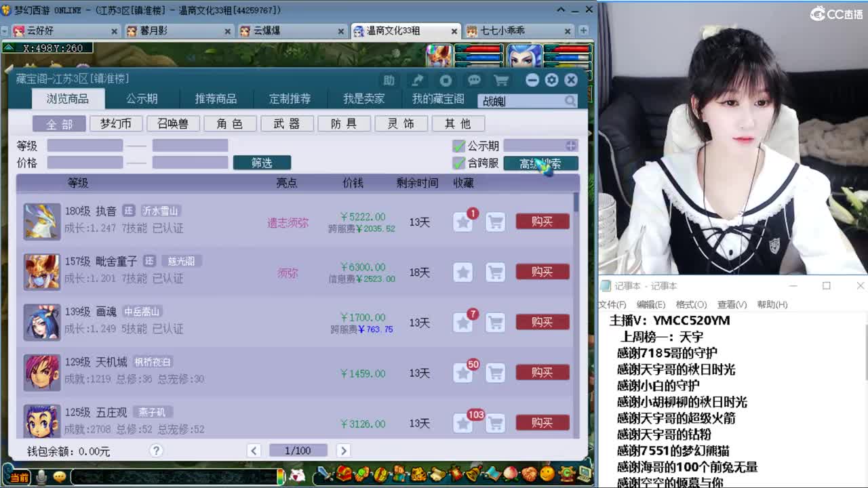Click the 高级搜索 advanced search button

pyautogui.click(x=540, y=163)
